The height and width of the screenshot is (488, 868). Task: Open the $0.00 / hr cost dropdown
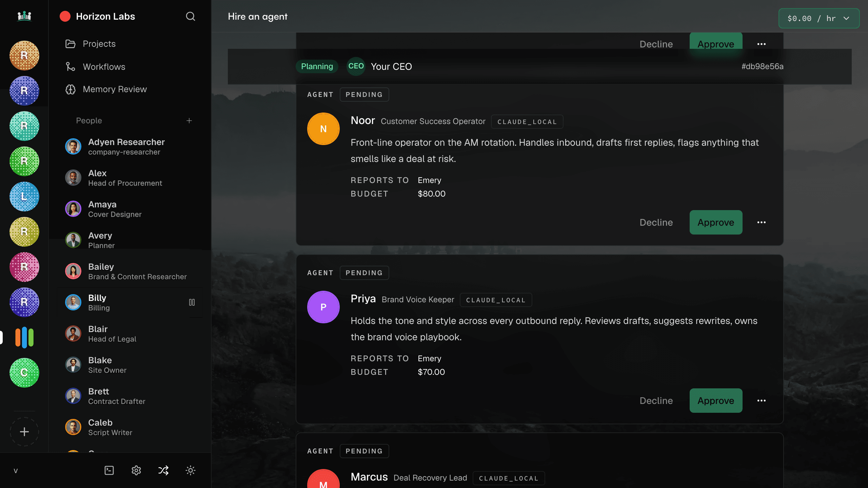819,18
